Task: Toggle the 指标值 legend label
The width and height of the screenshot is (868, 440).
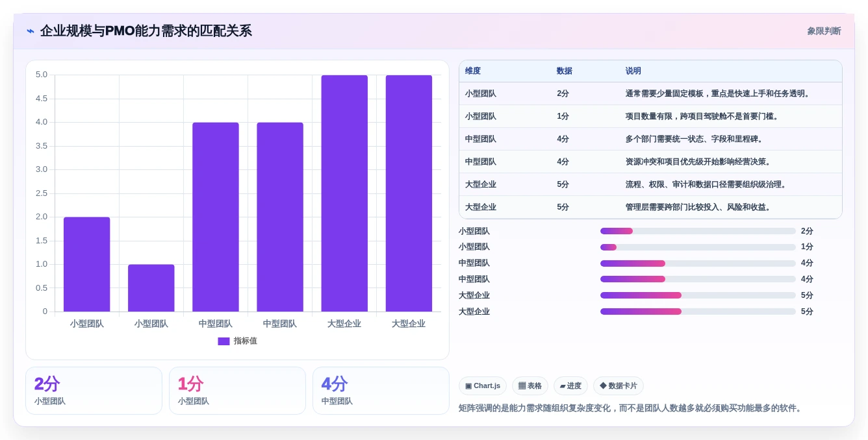Action: click(246, 341)
